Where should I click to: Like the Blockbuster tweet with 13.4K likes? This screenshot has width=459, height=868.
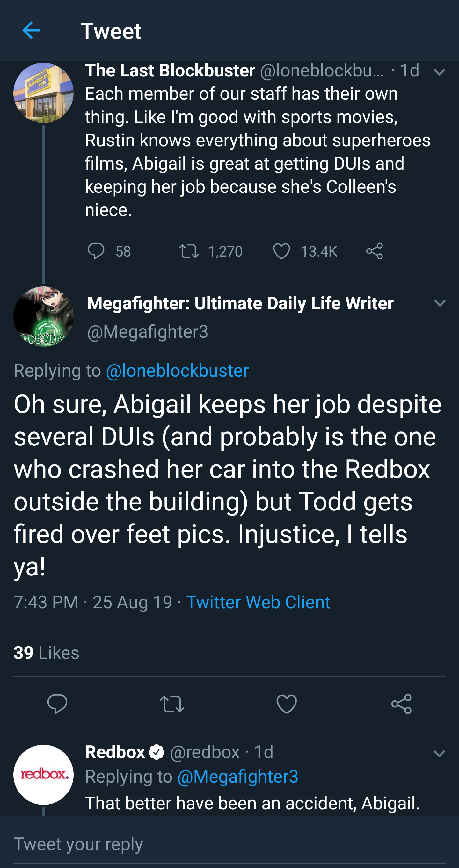click(281, 251)
